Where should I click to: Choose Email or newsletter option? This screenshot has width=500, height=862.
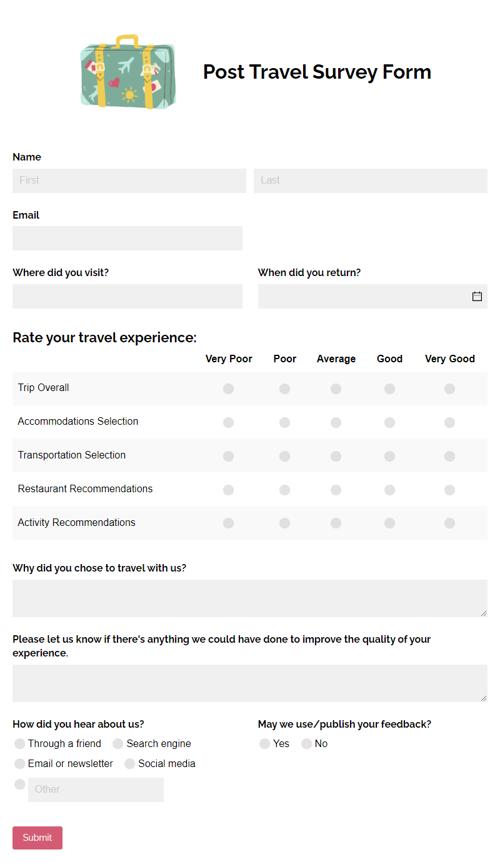tap(20, 764)
